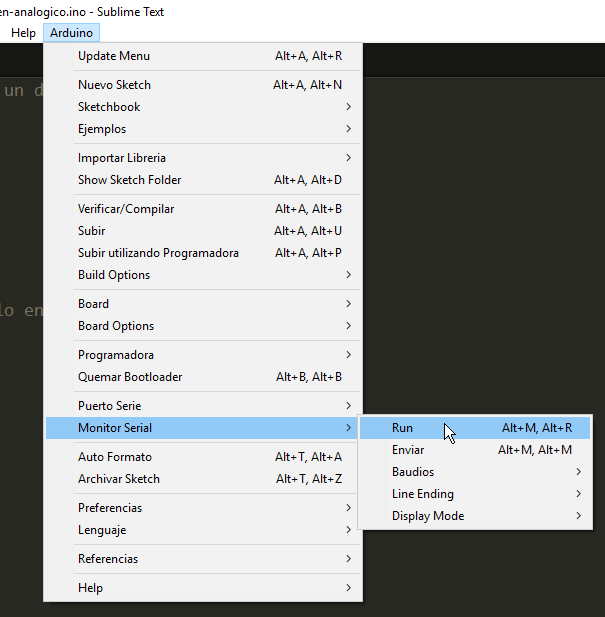Click Run in Monitor Serial submenu
This screenshot has height=617, width=605.
403,428
